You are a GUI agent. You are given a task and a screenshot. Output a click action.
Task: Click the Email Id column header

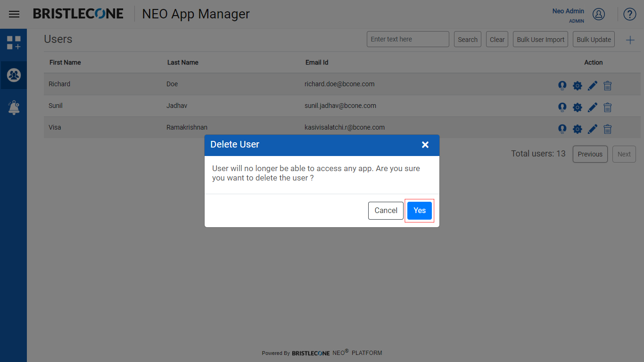pos(317,62)
